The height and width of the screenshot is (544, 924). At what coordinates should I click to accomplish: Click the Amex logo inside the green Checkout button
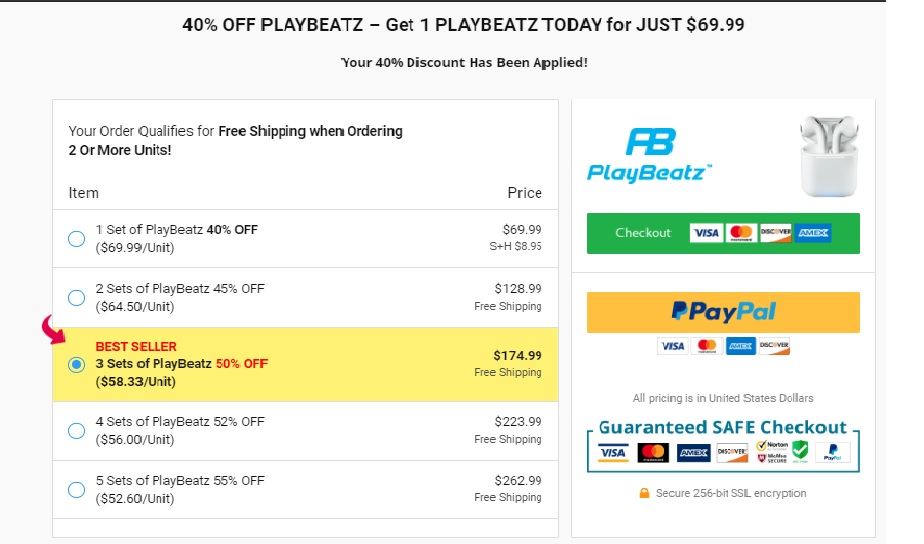click(814, 233)
